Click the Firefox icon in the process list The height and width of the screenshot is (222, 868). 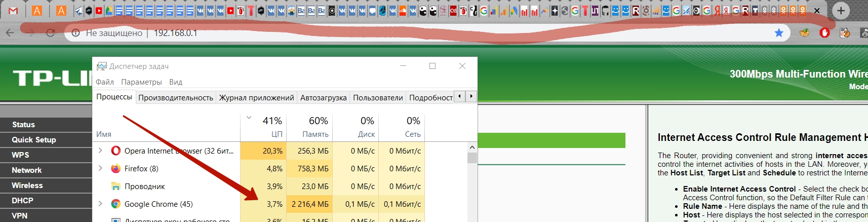pos(116,168)
